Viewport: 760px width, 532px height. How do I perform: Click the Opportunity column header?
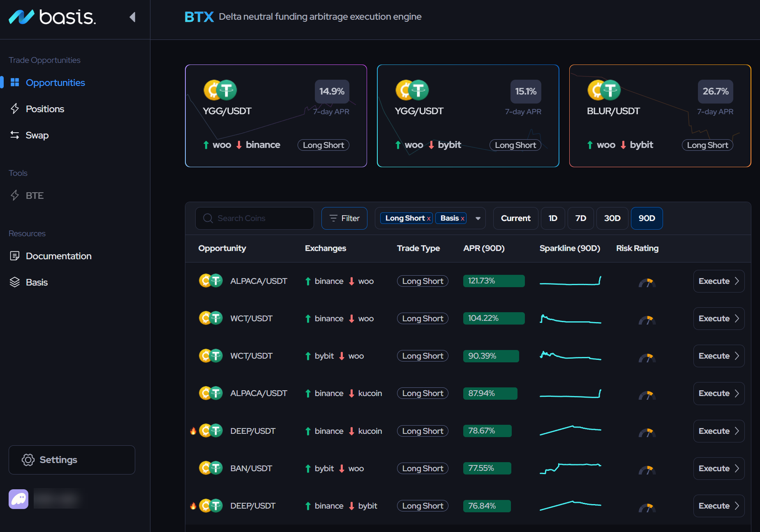point(222,248)
